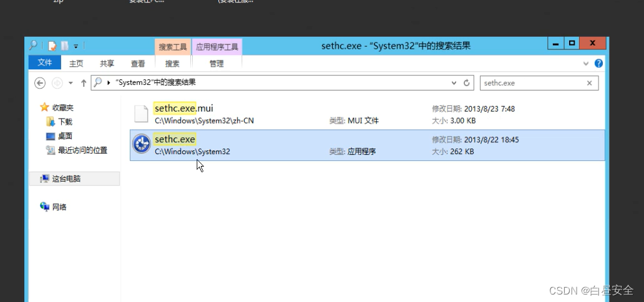
Task: Click the C:\Windows\System32 path of sethc.exe
Action: 192,152
